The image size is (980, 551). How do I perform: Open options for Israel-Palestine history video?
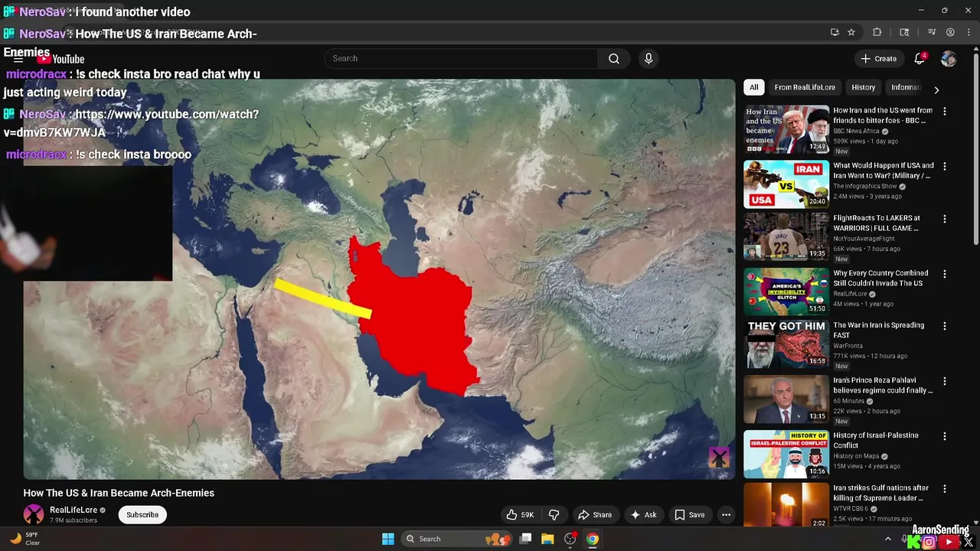click(x=944, y=436)
